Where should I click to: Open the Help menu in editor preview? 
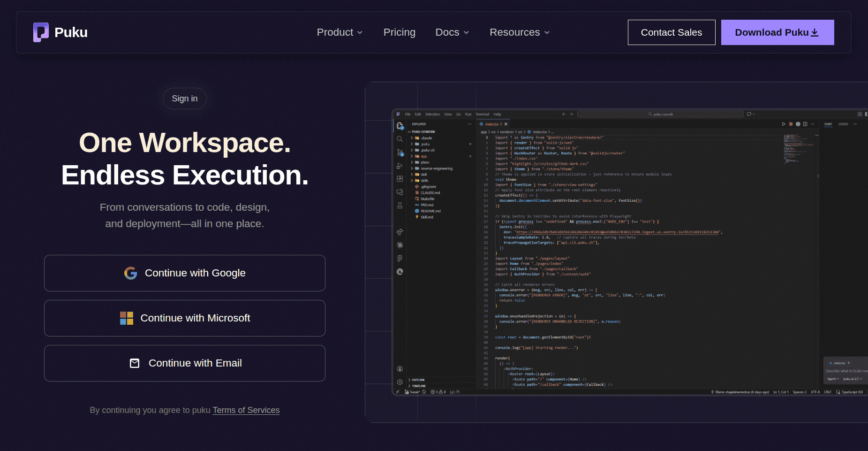click(497, 114)
